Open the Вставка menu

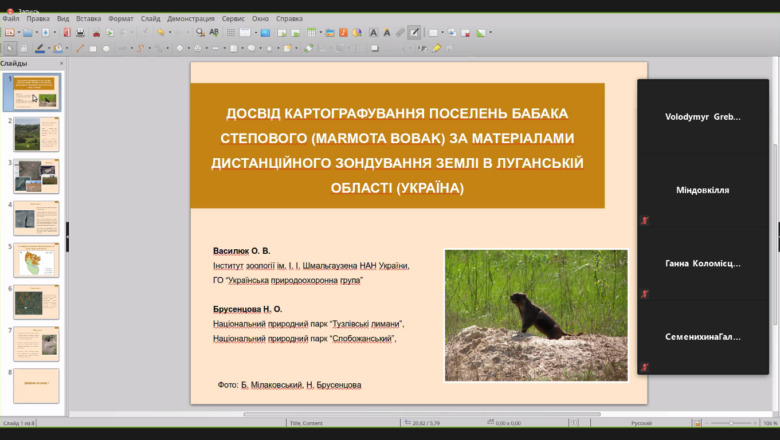click(x=89, y=18)
